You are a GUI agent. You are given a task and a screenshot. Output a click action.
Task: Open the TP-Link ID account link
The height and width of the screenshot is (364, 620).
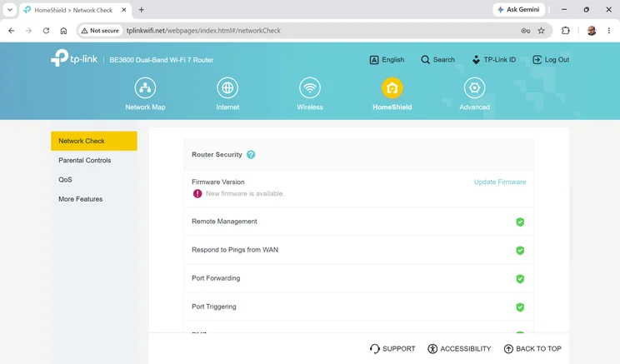(494, 60)
